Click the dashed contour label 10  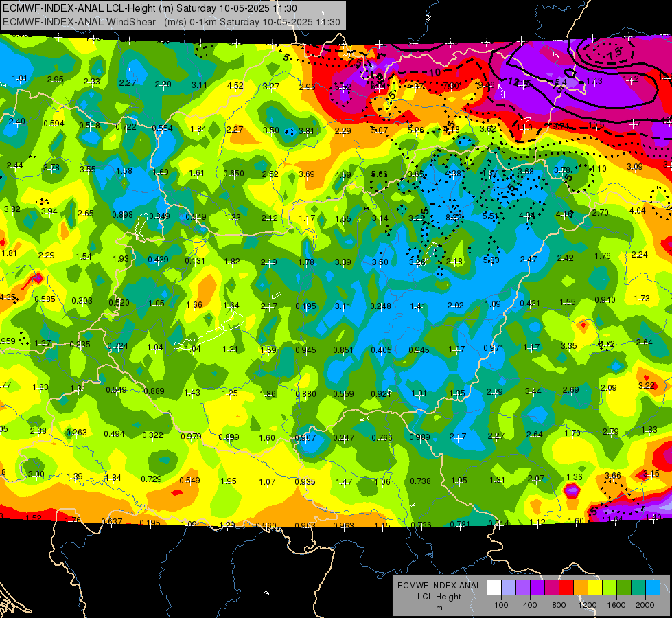point(435,73)
